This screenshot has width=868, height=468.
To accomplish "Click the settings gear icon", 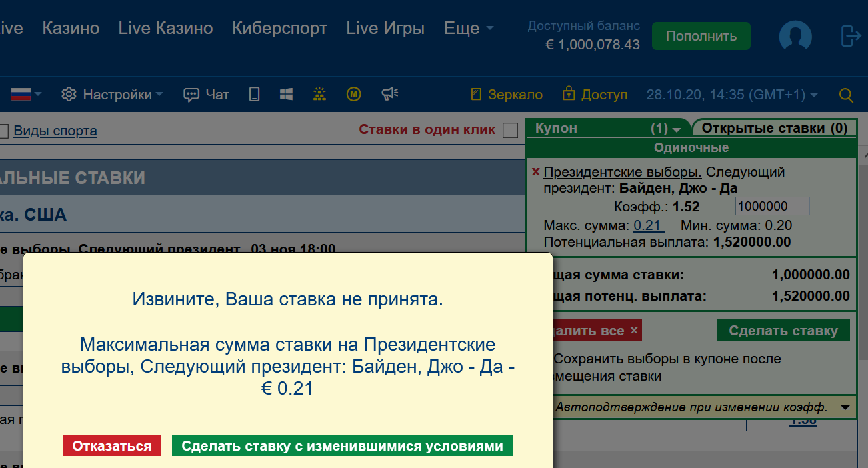I will [69, 95].
